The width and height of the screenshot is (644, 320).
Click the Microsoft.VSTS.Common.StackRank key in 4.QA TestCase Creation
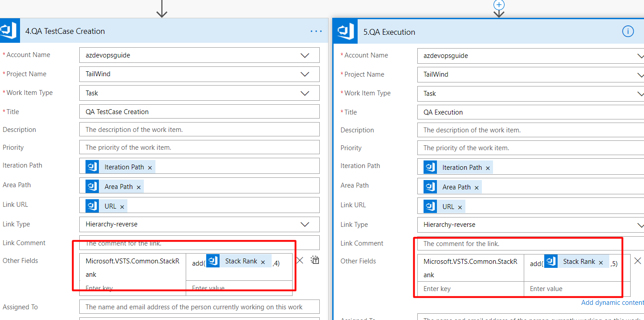coord(133,267)
